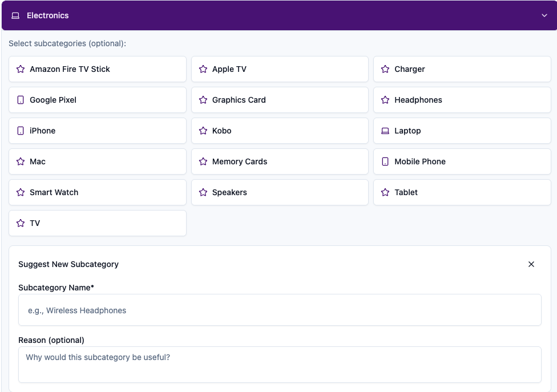
Task: Click the phone icon beside Mobile Phone
Action: [385, 162]
